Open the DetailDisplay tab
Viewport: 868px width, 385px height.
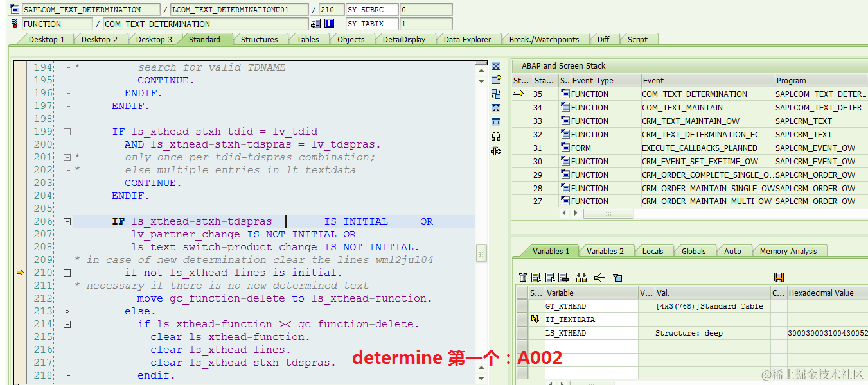(404, 39)
